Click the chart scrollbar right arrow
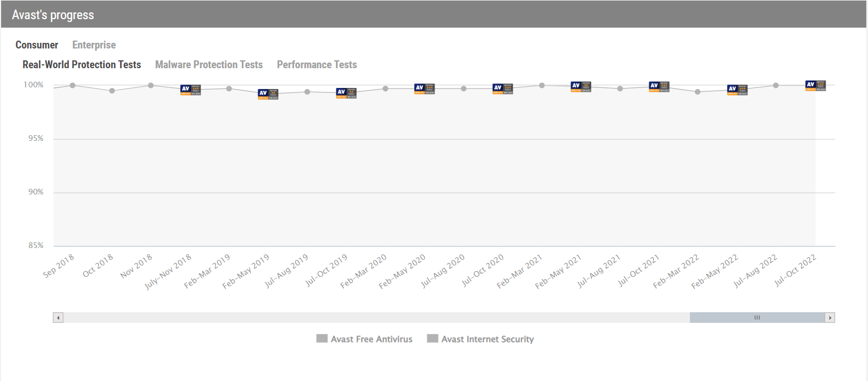The image size is (868, 381). pos(829,318)
